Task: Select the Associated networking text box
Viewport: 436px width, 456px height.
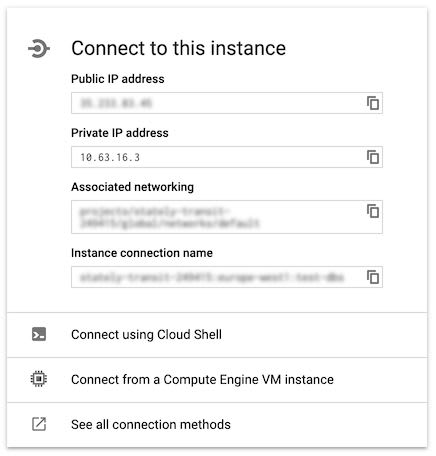Action: 227,217
